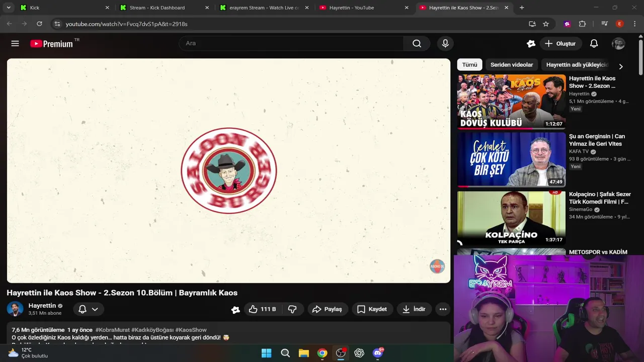Open Chrome three-dot menu
Screen dimensions: 644x362
pyautogui.click(x=635, y=24)
